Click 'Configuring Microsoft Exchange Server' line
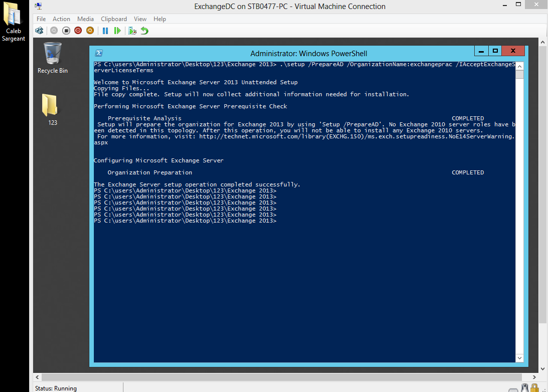Viewport: 548px width, 392px height. 158,160
